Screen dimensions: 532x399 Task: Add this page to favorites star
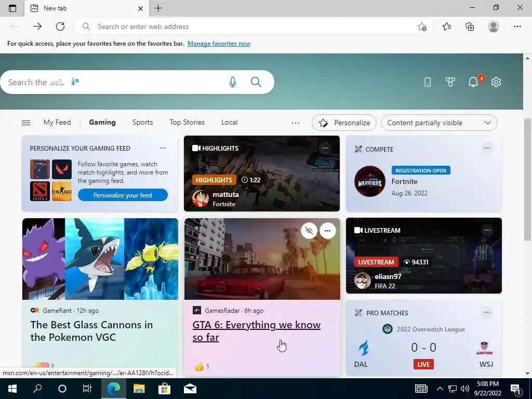click(x=422, y=26)
